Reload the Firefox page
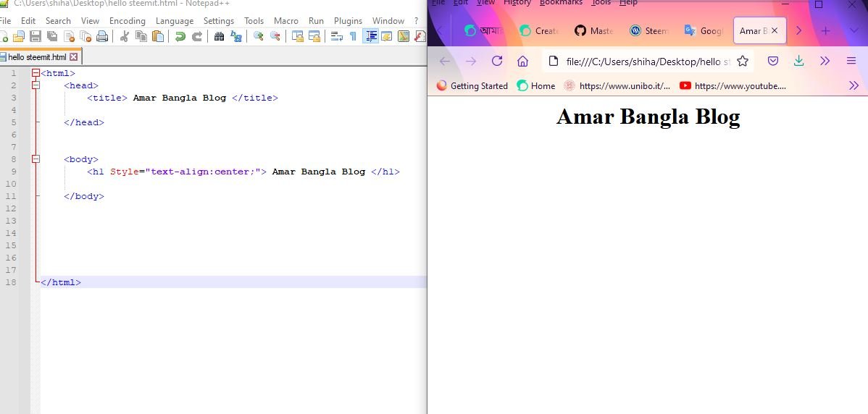Image resolution: width=868 pixels, height=414 pixels. tap(497, 61)
